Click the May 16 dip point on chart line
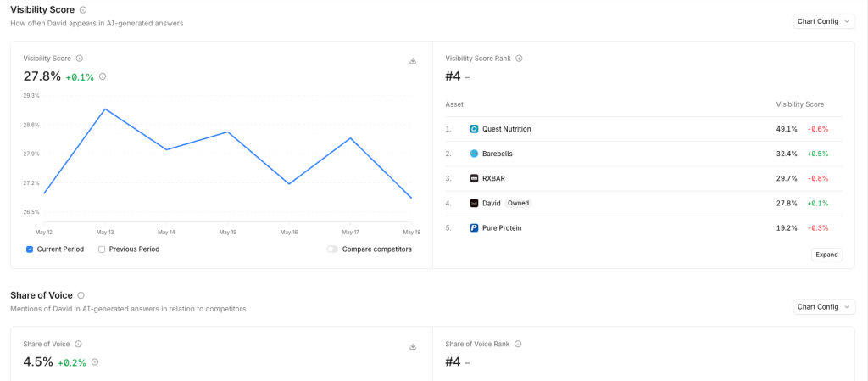This screenshot has height=381, width=868. point(289,184)
